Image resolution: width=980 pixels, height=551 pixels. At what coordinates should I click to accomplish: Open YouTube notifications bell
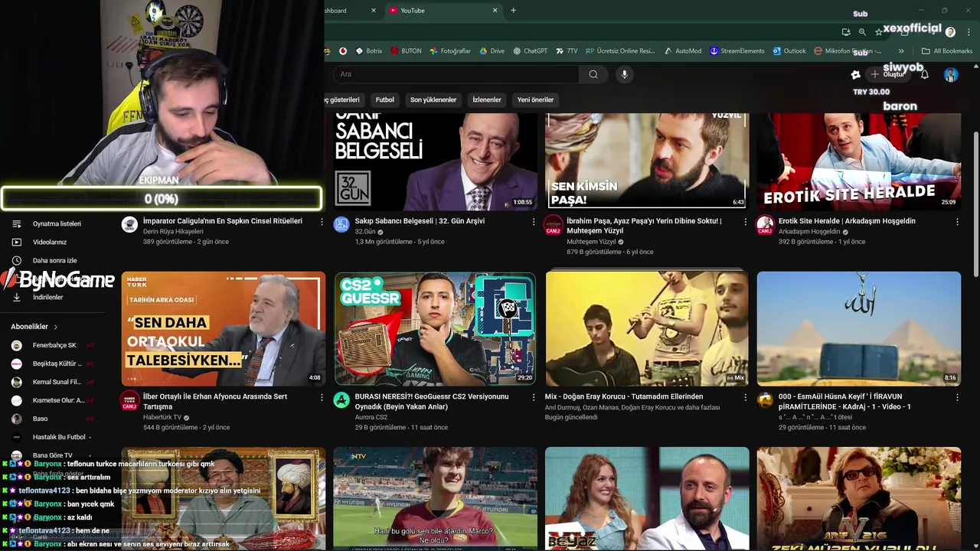click(925, 74)
